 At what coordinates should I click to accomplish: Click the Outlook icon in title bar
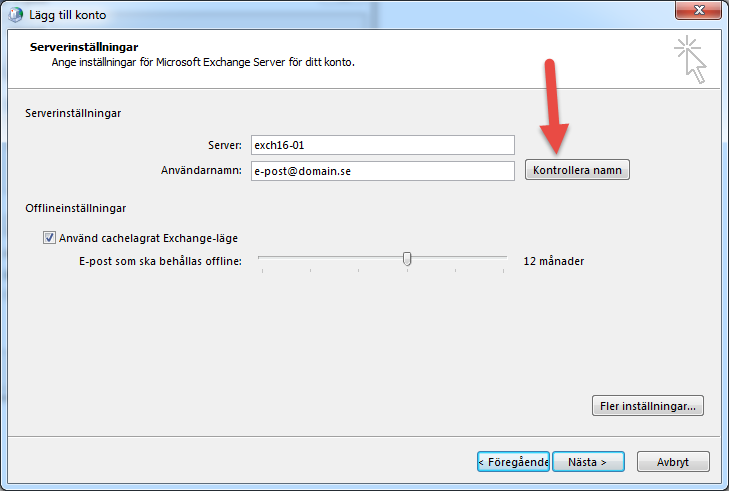click(x=15, y=14)
